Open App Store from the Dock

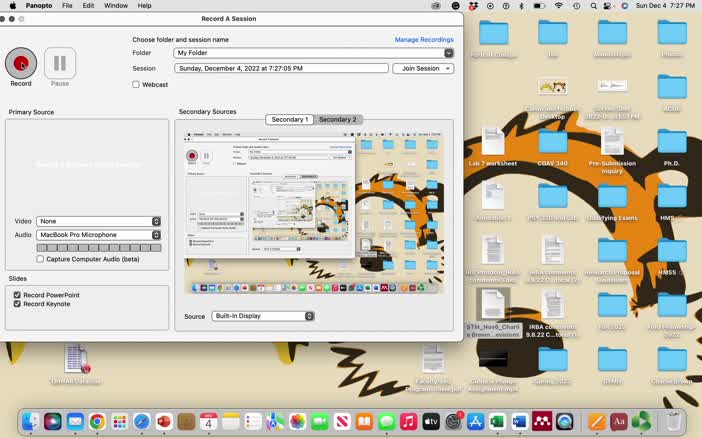(475, 421)
